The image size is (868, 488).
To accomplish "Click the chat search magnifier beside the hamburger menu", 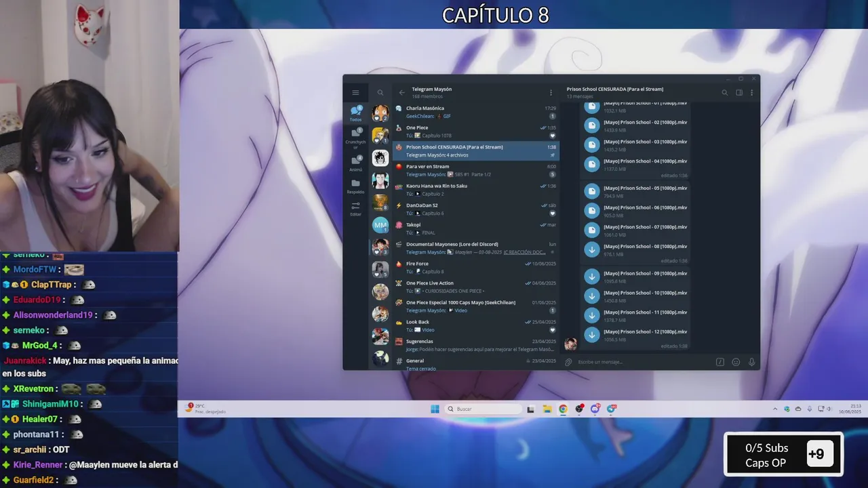I will pos(380,93).
